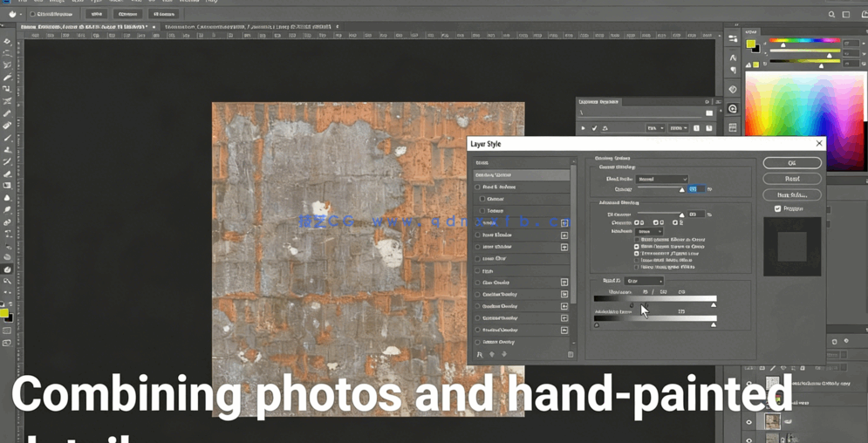
Task: Open the Blend If channel dropdown
Action: click(645, 281)
